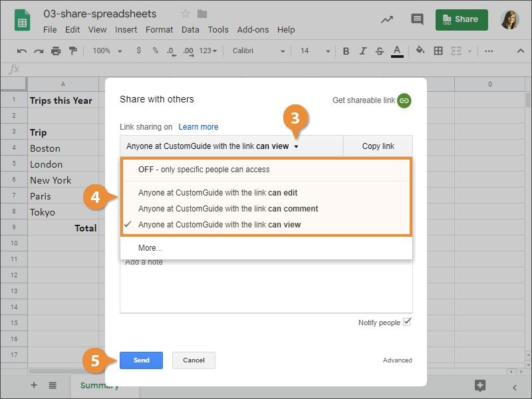Open the Advanced sharing link
The width and height of the screenshot is (532, 399).
[397, 360]
